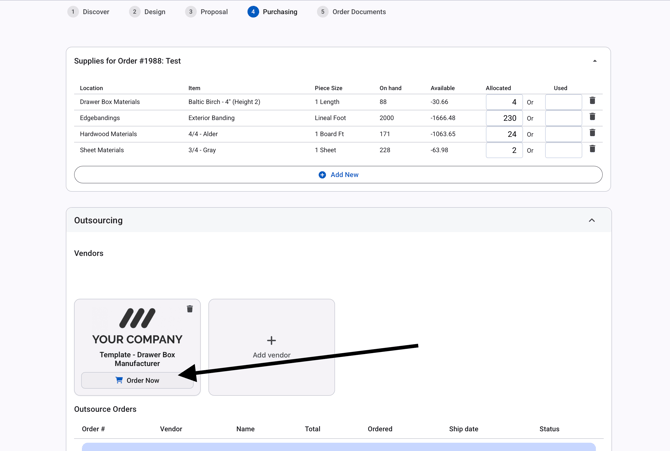The height and width of the screenshot is (451, 670).
Task: Focus the Used field for Baltic Birch
Action: coord(564,102)
